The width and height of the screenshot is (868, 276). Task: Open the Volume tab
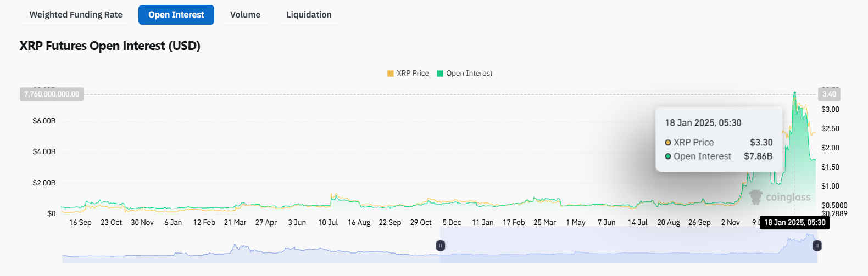245,15
